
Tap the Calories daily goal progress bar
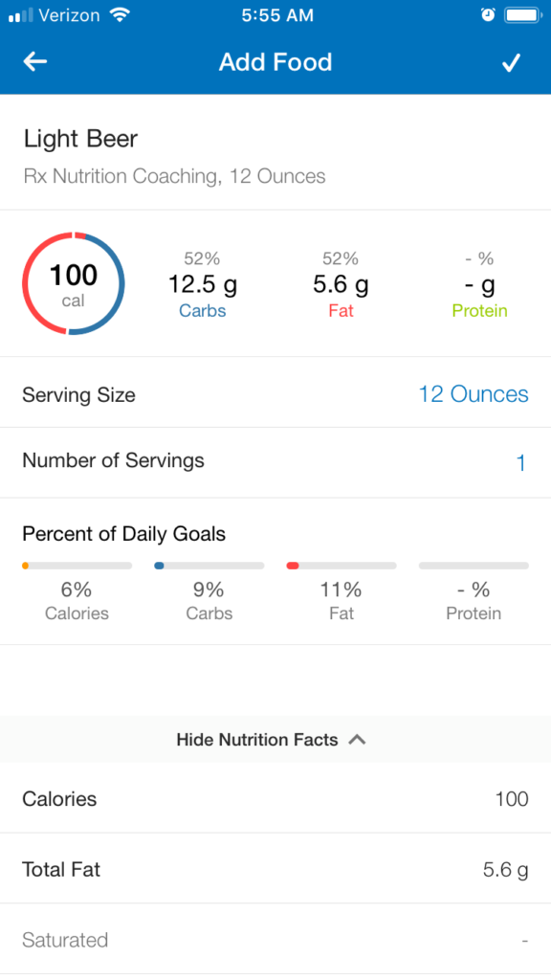click(77, 566)
